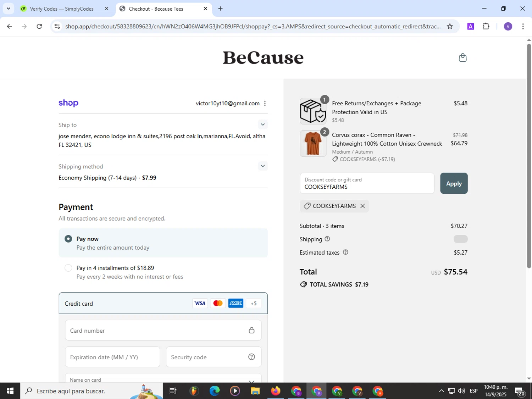
Task: Click the $75.54 total amount
Action: (455, 272)
